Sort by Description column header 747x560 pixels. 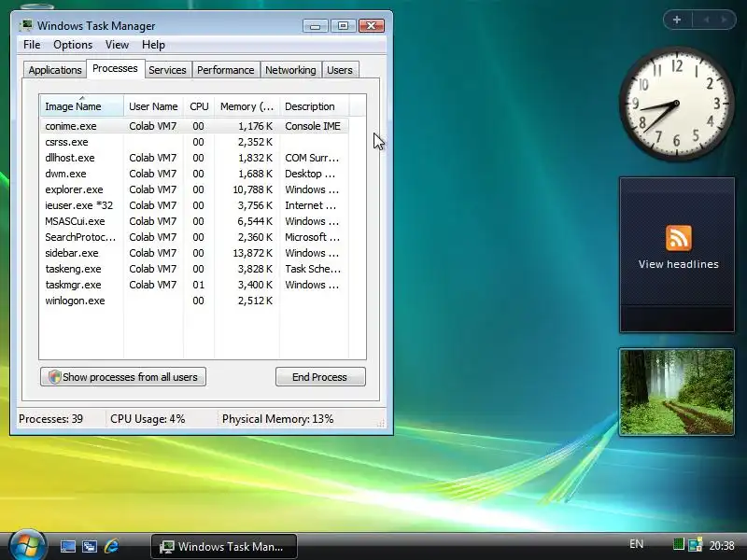tap(314, 106)
